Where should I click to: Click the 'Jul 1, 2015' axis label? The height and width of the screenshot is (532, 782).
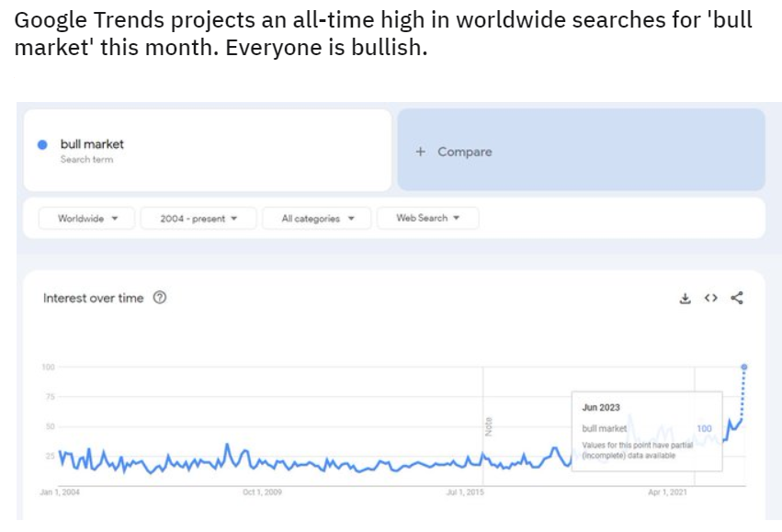pos(464,493)
